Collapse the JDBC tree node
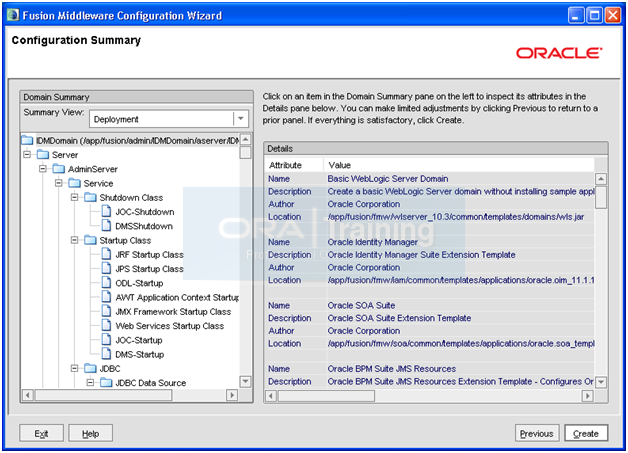The width and height of the screenshot is (628, 453). pos(74,368)
